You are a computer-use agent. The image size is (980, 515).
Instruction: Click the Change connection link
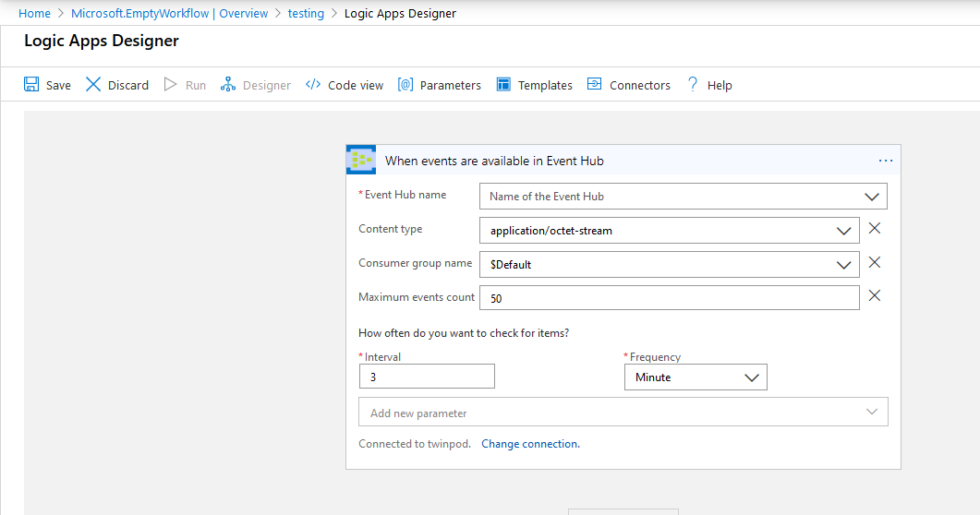tap(530, 444)
